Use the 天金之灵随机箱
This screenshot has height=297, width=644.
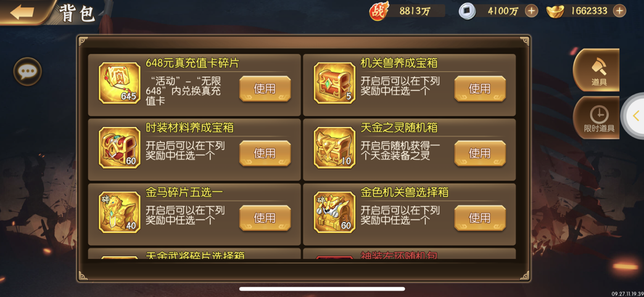pyautogui.click(x=480, y=153)
